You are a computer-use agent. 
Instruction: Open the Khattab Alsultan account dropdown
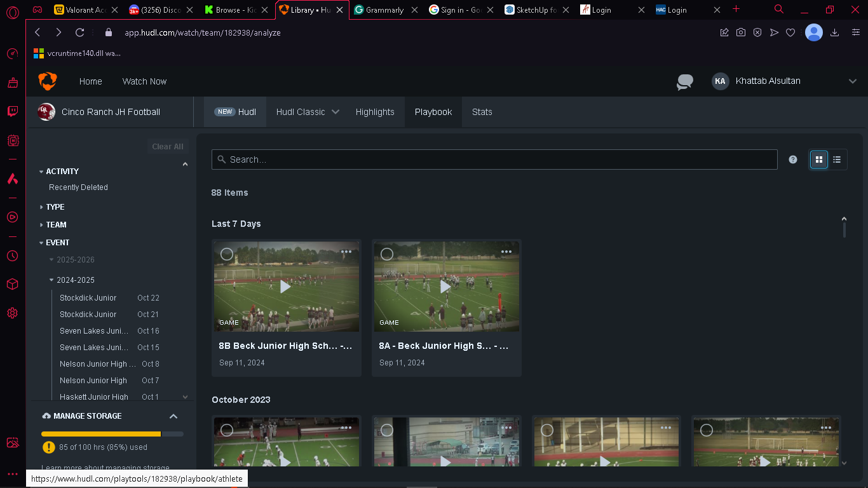(x=853, y=81)
